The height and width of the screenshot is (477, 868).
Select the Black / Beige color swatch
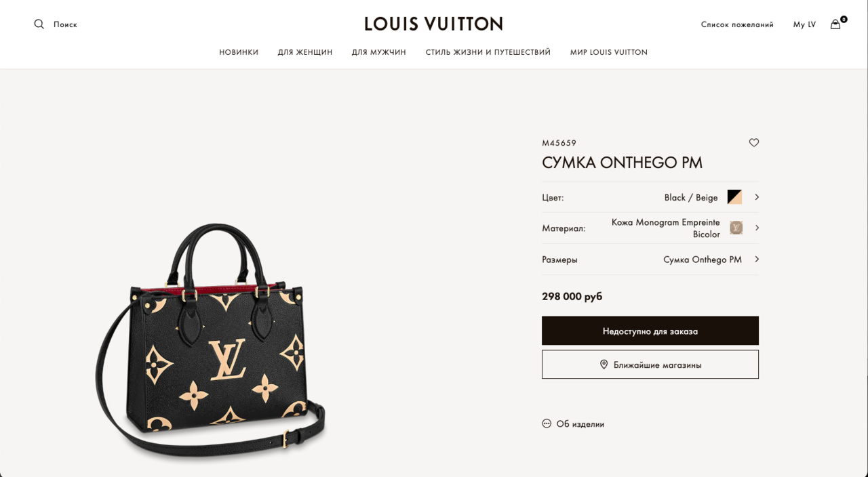tap(734, 197)
